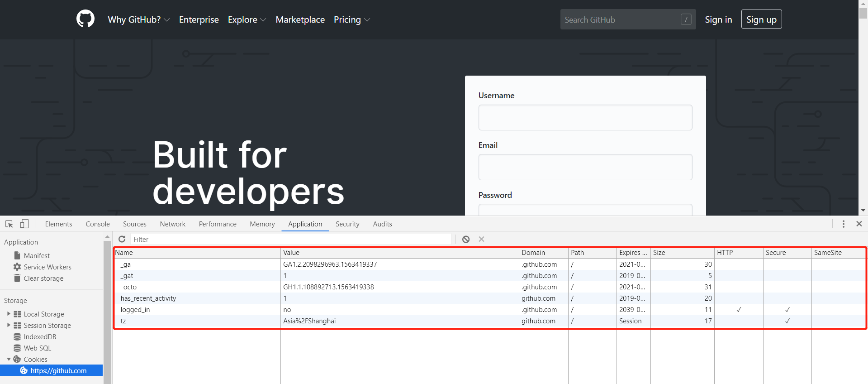Switch to the Memory tab
The width and height of the screenshot is (868, 384).
[x=262, y=224]
